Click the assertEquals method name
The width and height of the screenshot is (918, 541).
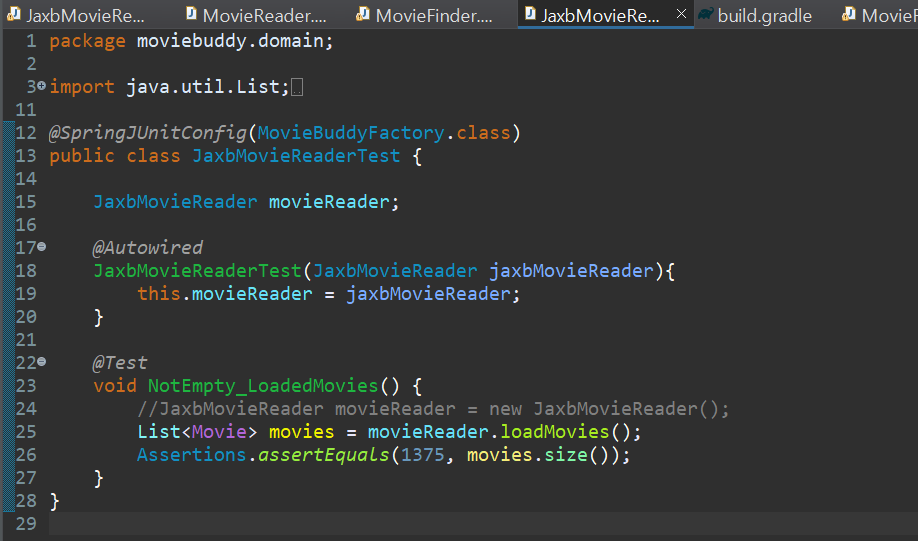coord(324,455)
